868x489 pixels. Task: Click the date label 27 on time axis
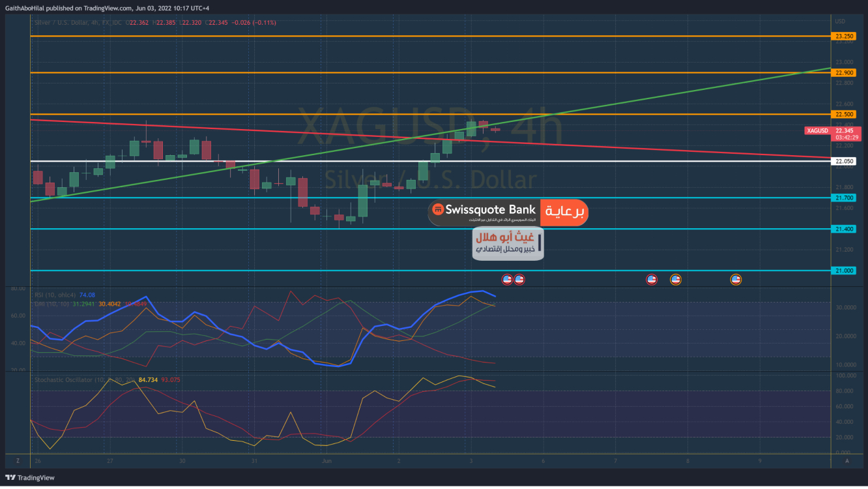click(110, 461)
